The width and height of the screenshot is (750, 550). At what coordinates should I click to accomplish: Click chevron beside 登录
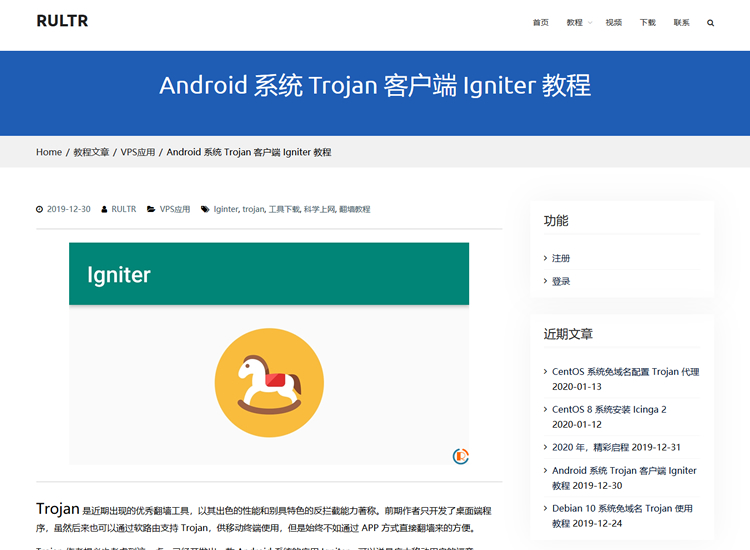[x=545, y=281]
